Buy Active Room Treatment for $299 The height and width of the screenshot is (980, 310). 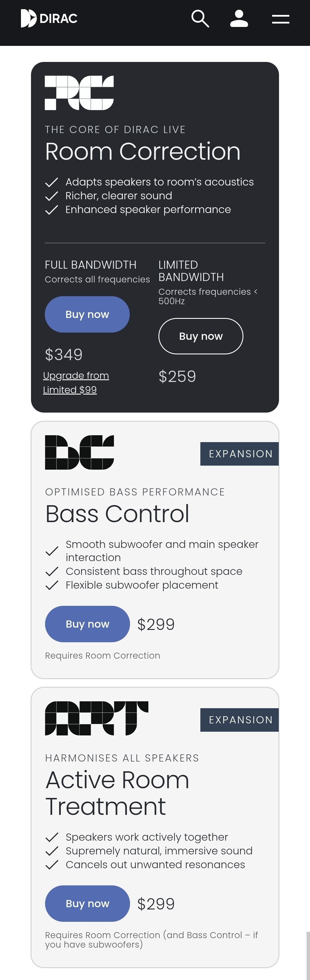tap(88, 903)
